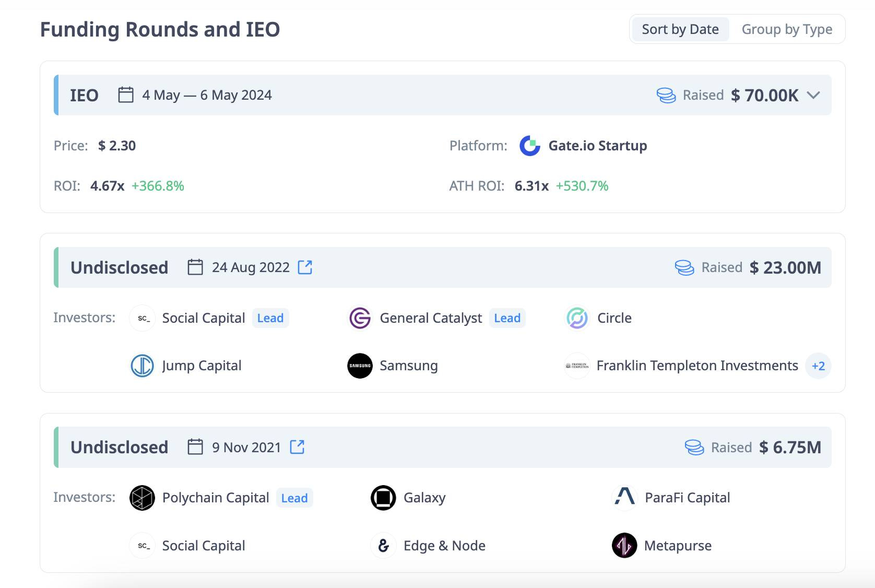
Task: Click the Gate.io Startup logo icon
Action: tap(530, 146)
